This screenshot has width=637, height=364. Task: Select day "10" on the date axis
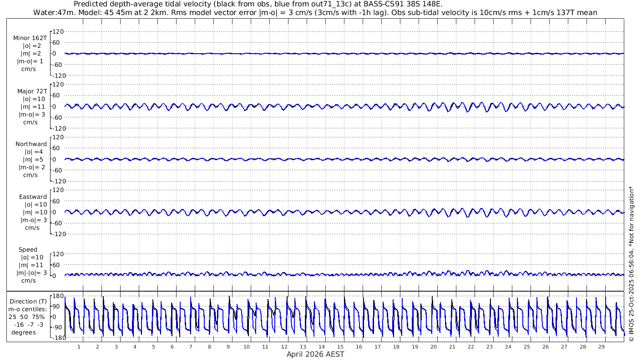click(247, 347)
